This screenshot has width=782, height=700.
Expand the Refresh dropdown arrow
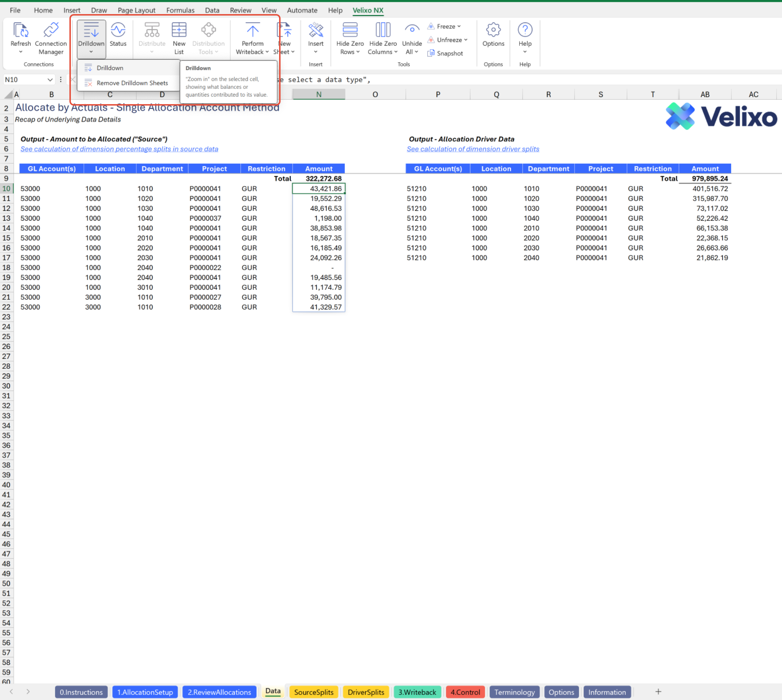[21, 52]
